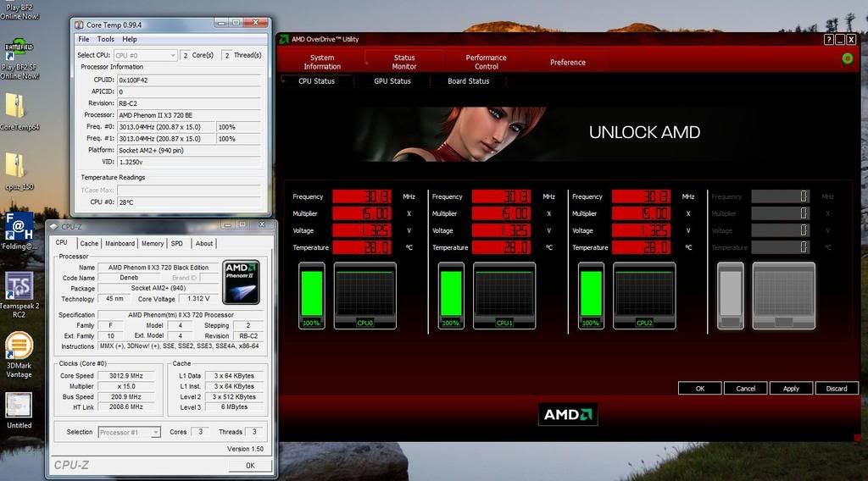
Task: Click the HT Link value 2008.6 MHz
Action: point(126,407)
